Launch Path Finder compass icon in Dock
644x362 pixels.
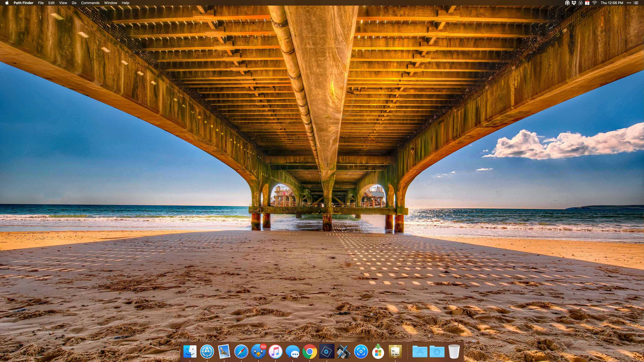coord(207,351)
